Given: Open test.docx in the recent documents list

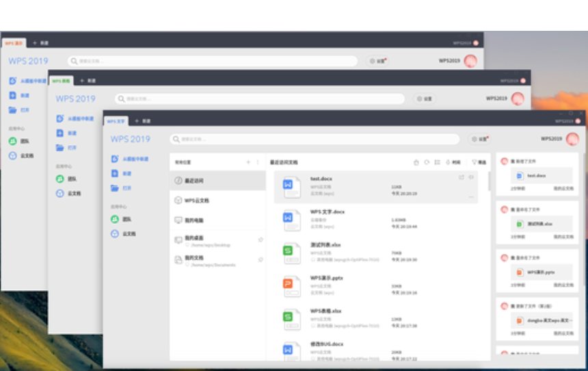Looking at the screenshot, I should [376, 187].
